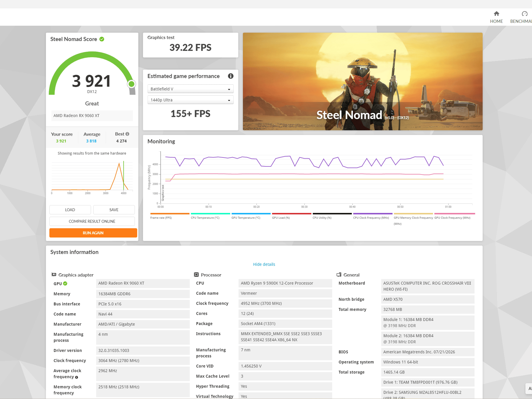The image size is (532, 399).
Task: Click the SAVE button
Action: point(114,210)
